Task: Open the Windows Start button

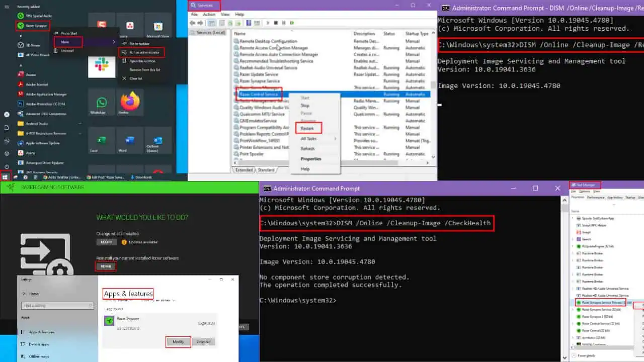Action: 6,177
